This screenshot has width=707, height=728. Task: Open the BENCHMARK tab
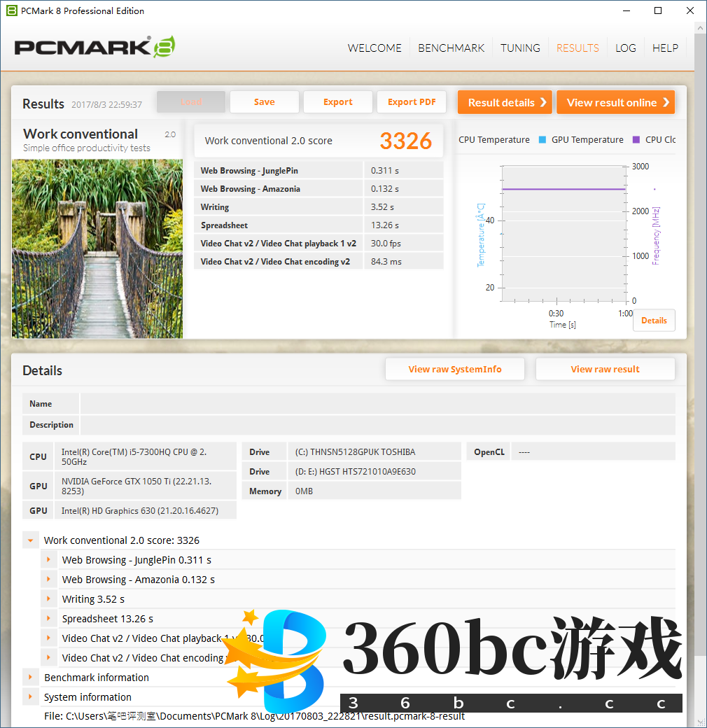click(x=451, y=48)
